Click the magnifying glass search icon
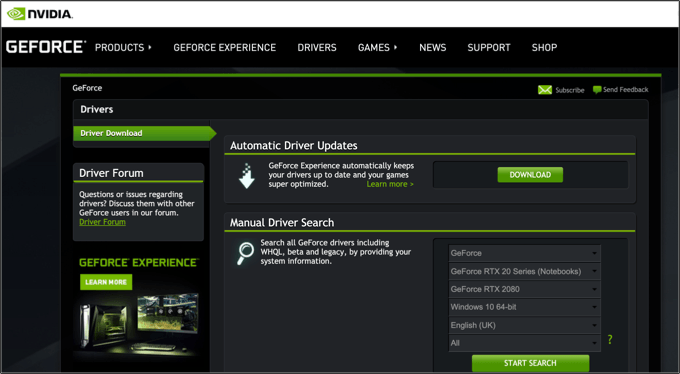Image resolution: width=680 pixels, height=374 pixels. [x=245, y=253]
